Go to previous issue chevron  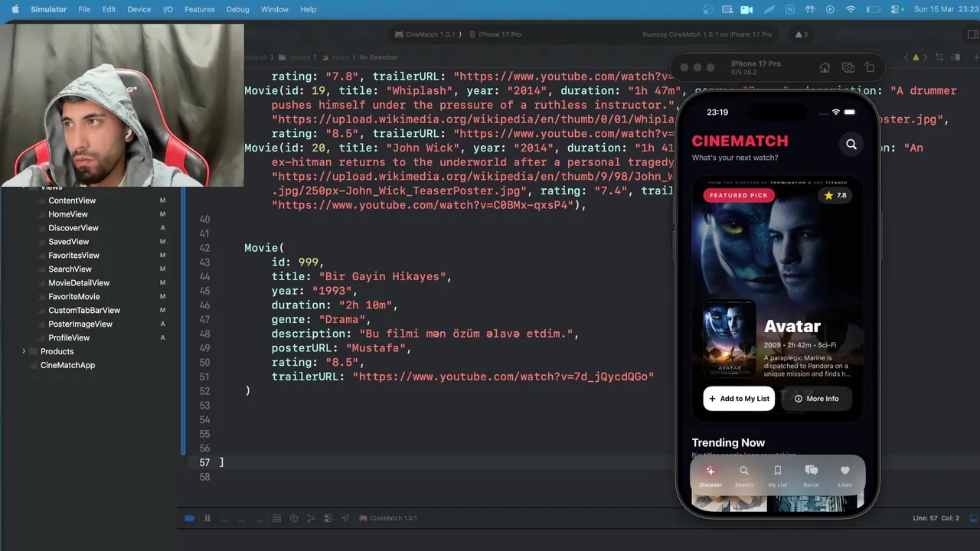906,57
